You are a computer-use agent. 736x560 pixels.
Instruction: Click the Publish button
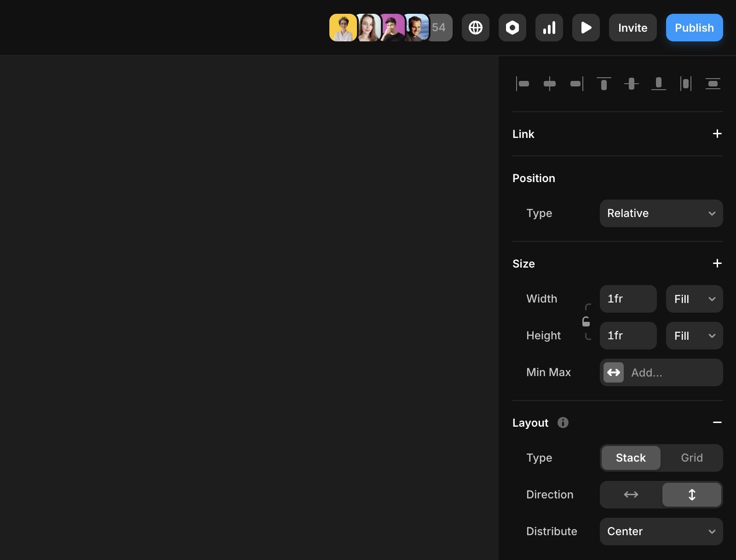click(694, 28)
